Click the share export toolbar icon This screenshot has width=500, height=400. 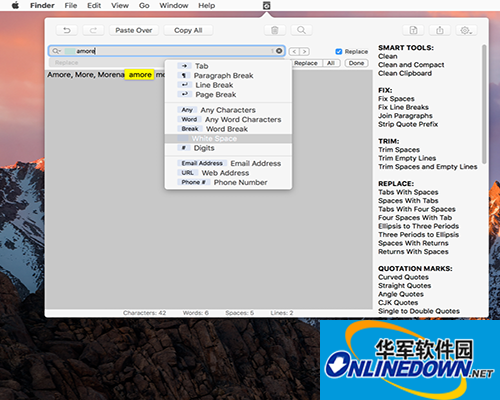[440, 30]
